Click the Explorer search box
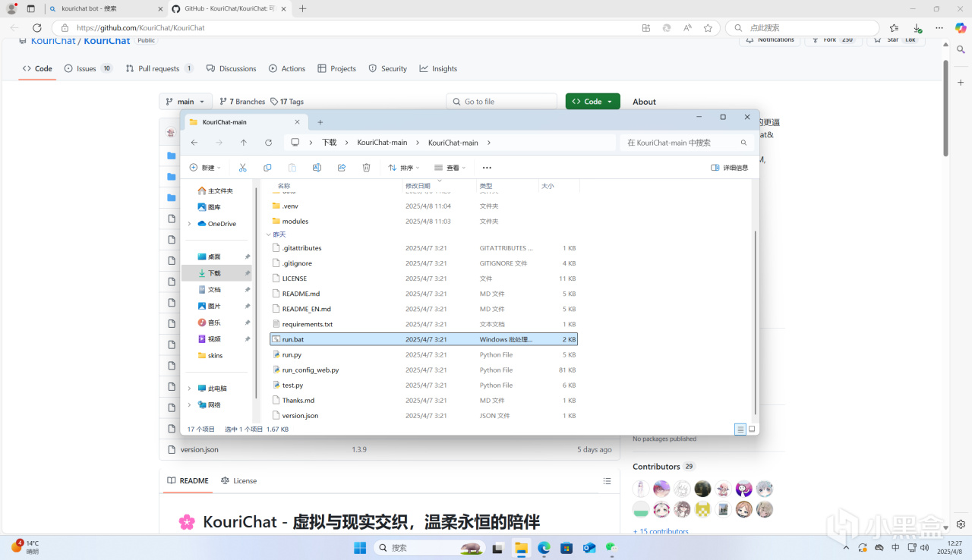The height and width of the screenshot is (560, 972). (687, 143)
